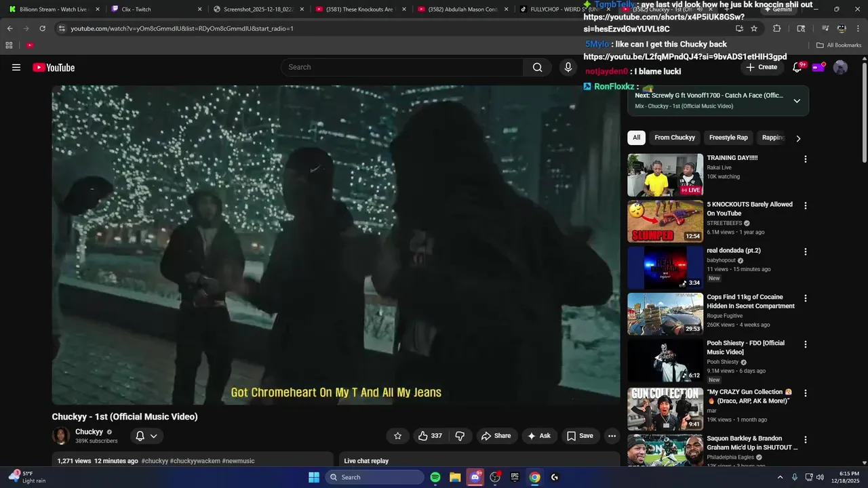
Task: Open the volume icon in system tray
Action: (819, 477)
